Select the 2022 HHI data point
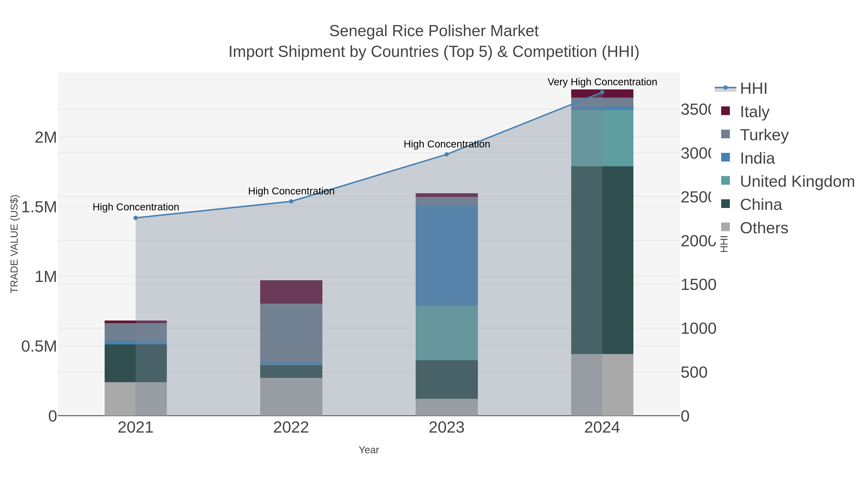 click(x=291, y=201)
